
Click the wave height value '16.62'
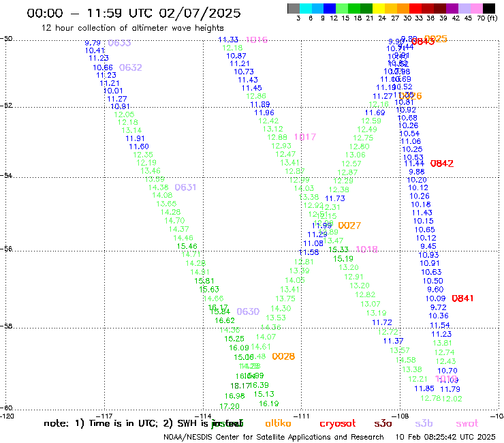click(225, 320)
